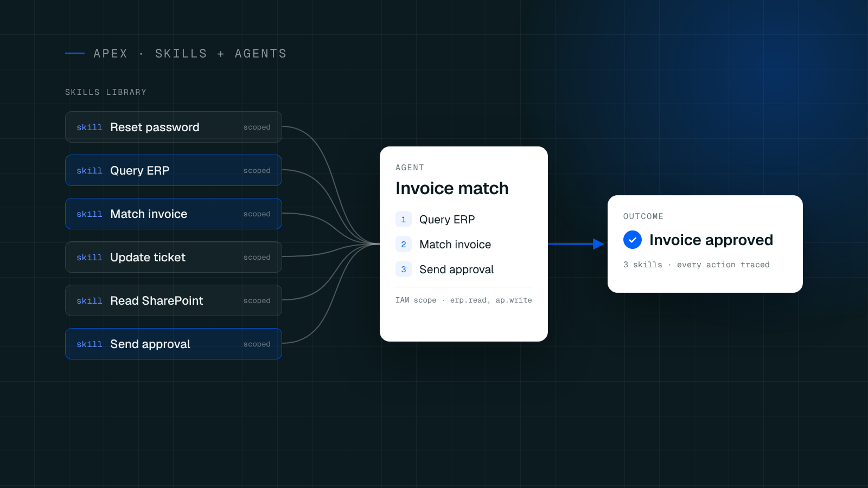Viewport: 868px width, 488px height.
Task: Click the skill prefix label on Reset password
Action: pyautogui.click(x=90, y=127)
